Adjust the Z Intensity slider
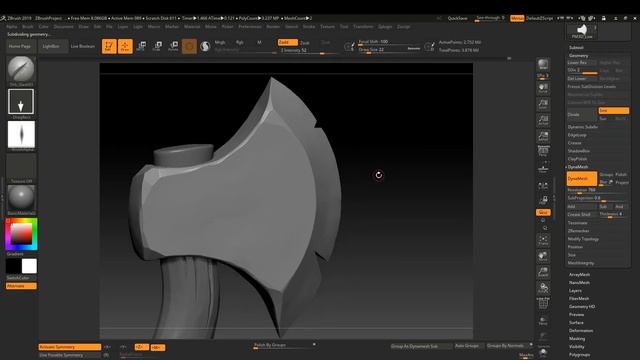 click(309, 50)
